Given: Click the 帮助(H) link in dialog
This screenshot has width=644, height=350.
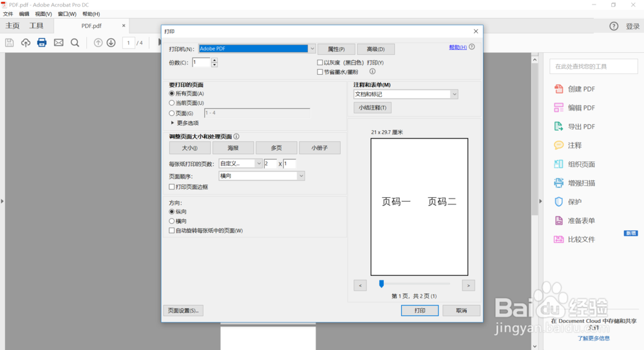Looking at the screenshot, I should [458, 47].
